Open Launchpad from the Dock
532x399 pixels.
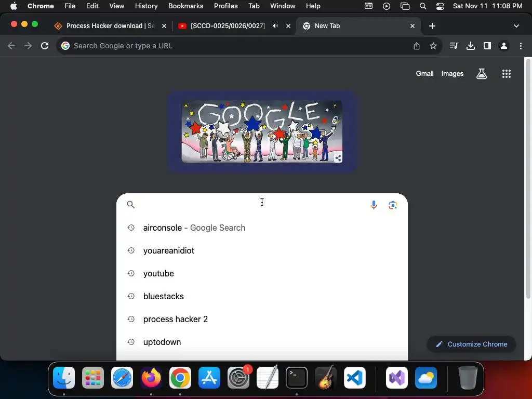(x=93, y=378)
